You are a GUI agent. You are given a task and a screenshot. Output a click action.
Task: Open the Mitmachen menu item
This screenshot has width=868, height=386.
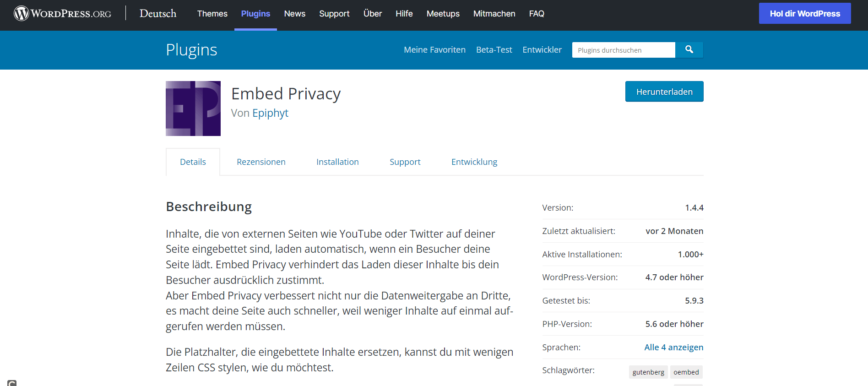[x=494, y=14]
